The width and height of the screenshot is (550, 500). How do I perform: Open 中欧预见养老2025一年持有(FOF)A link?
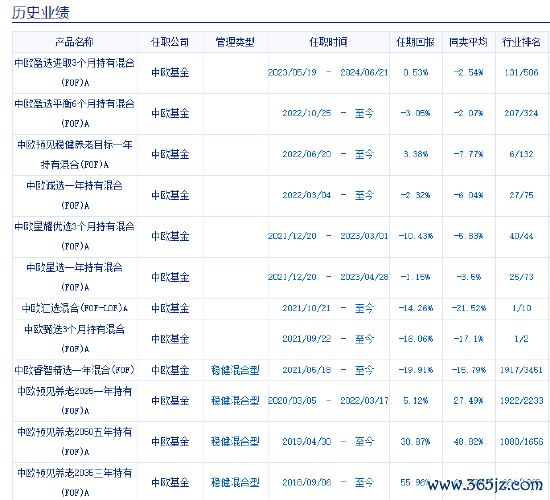pos(75,400)
